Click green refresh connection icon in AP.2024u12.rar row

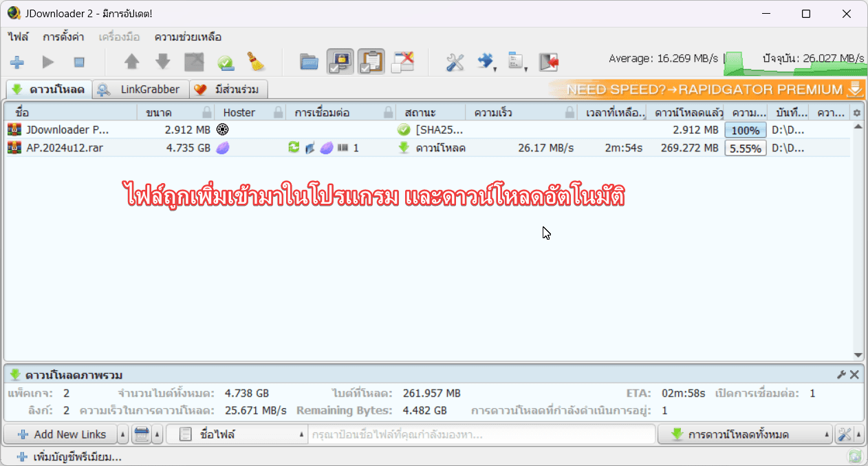(294, 147)
